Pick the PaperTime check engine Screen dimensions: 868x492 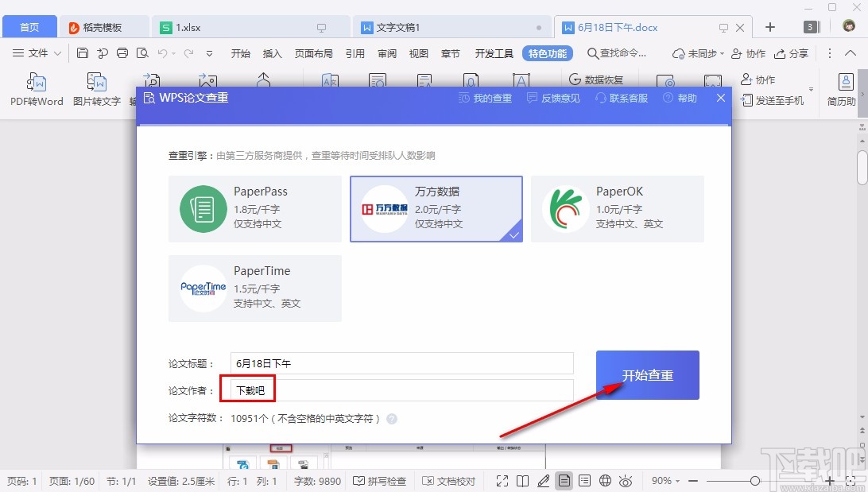254,289
